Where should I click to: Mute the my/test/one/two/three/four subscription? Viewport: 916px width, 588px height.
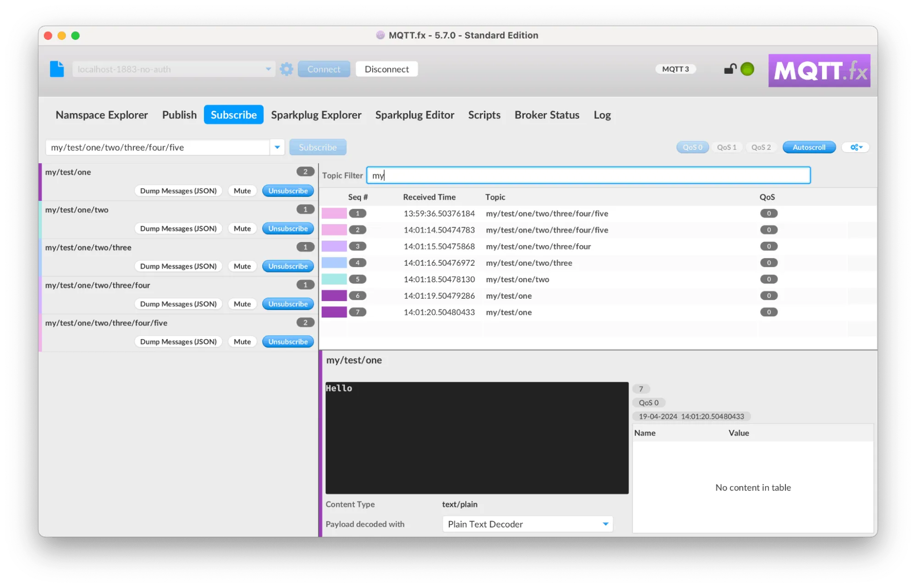pyautogui.click(x=242, y=304)
